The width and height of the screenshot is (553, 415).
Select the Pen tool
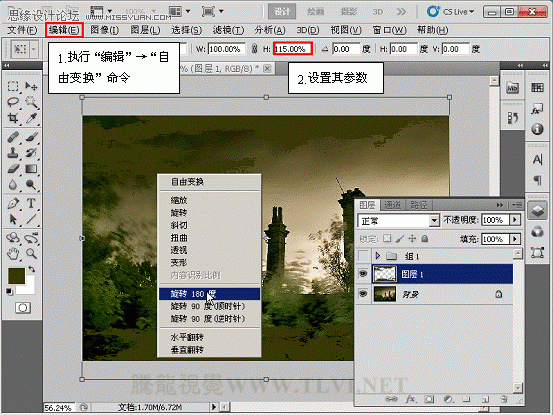[13, 203]
